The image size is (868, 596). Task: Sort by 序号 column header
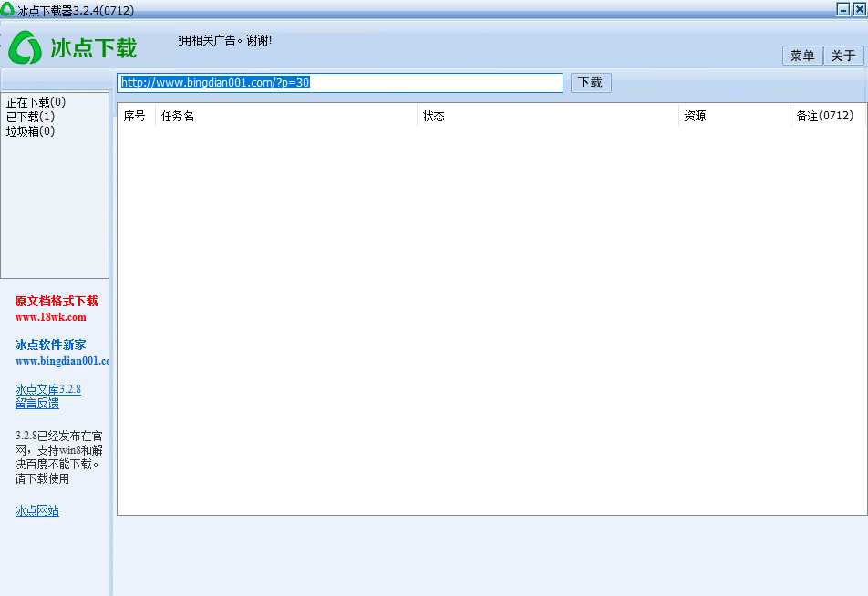pos(135,116)
